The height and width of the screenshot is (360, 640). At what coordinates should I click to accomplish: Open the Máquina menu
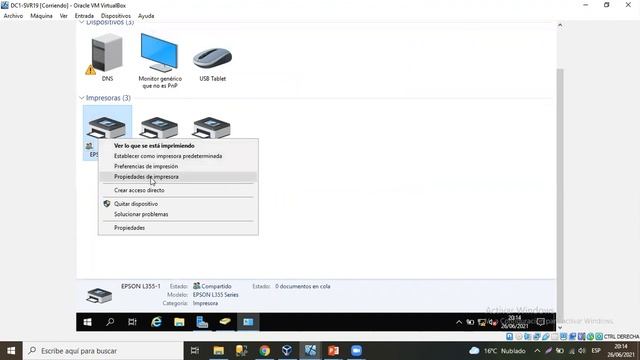coord(41,16)
